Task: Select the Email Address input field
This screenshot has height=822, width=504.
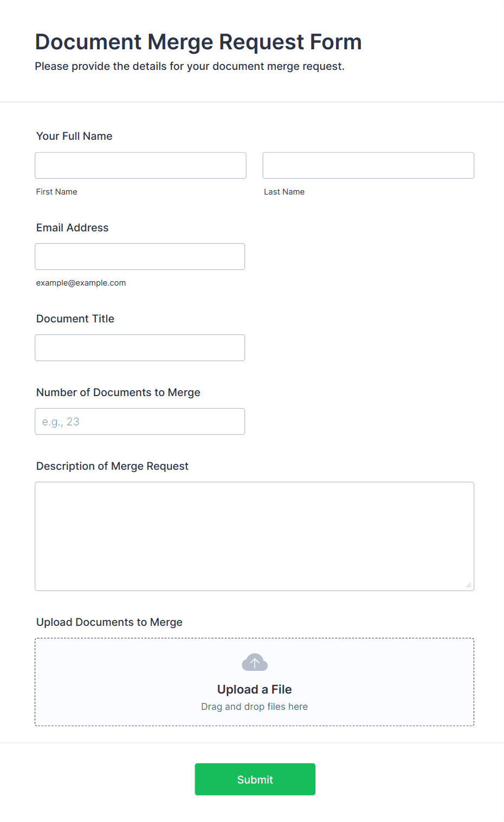Action: (x=140, y=256)
